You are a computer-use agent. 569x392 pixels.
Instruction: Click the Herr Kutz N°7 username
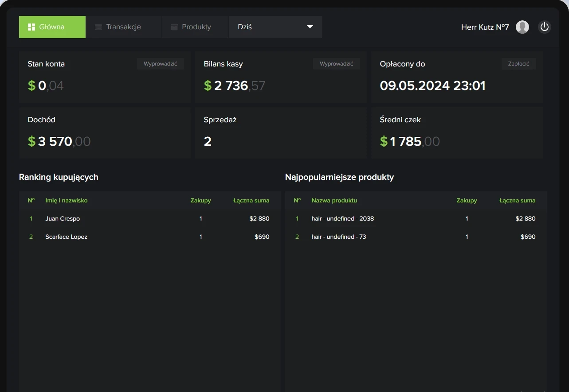pyautogui.click(x=485, y=27)
